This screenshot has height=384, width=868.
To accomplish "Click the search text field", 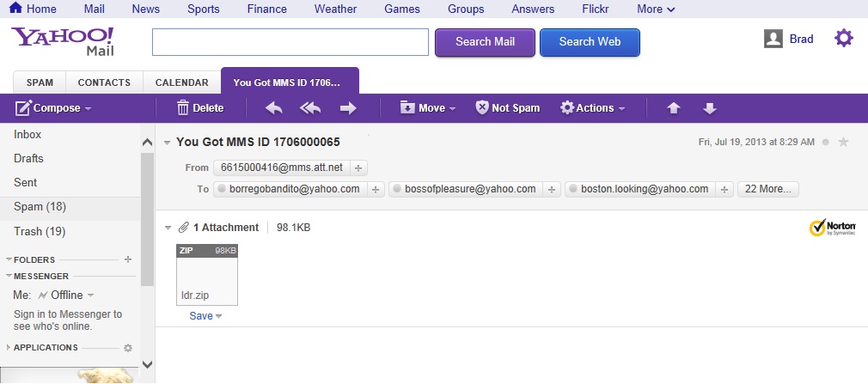I will coord(290,42).
